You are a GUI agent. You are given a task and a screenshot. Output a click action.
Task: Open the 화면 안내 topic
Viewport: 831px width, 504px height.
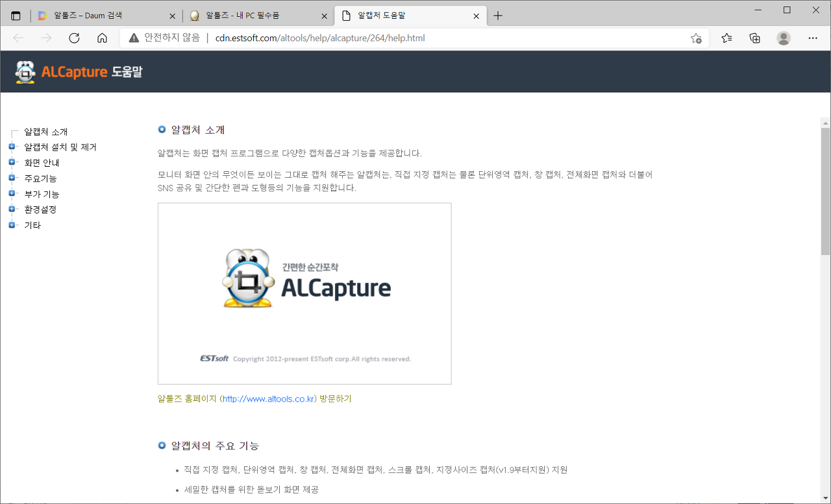tap(42, 163)
